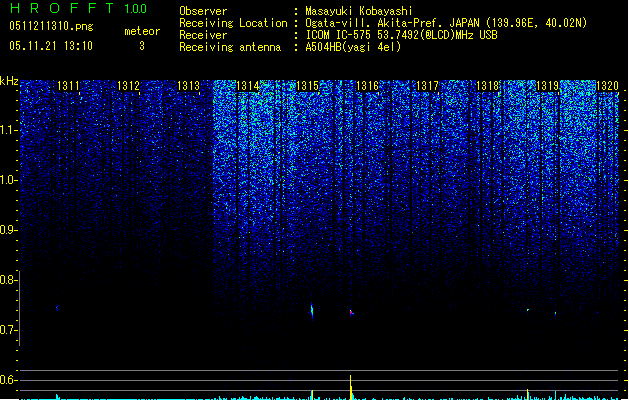The width and height of the screenshot is (629, 400).
Task: Click time marker 1318
Action: point(487,86)
